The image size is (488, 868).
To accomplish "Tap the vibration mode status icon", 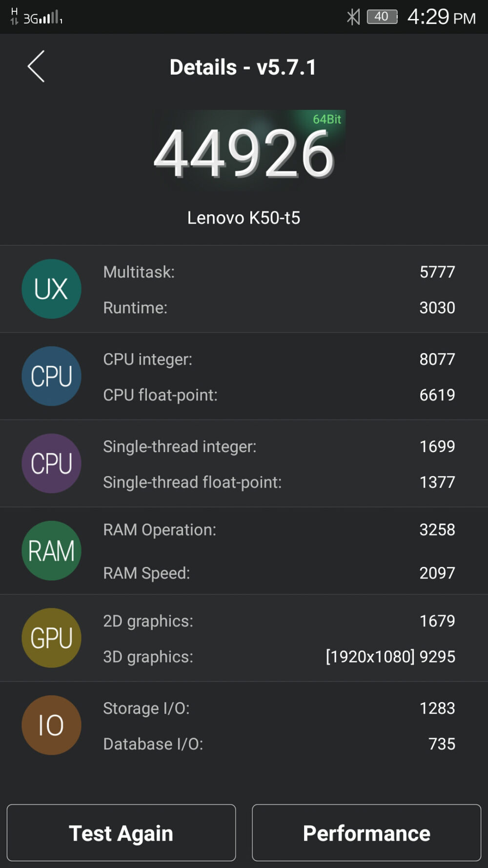I will 353,16.
